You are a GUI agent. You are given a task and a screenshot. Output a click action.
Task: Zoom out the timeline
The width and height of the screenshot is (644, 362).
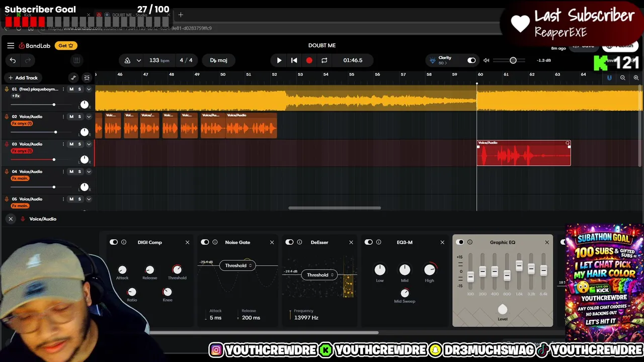(x=623, y=78)
